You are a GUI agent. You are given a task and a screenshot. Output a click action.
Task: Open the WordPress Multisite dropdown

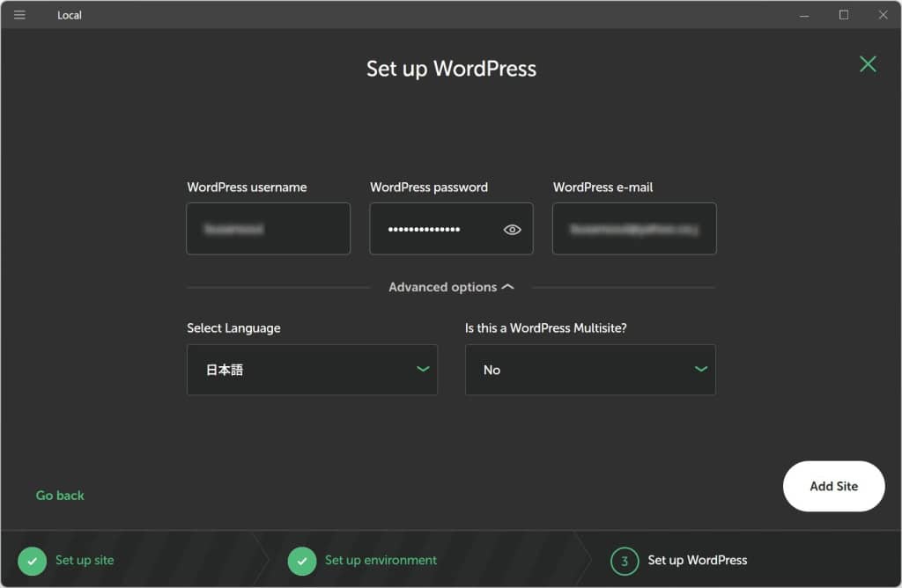tap(577, 370)
